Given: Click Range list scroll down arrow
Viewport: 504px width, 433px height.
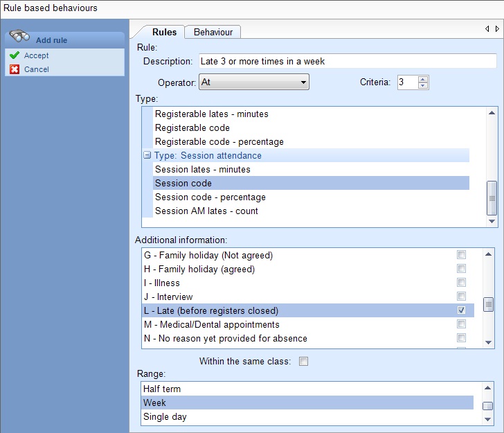Looking at the screenshot, I should [x=488, y=419].
